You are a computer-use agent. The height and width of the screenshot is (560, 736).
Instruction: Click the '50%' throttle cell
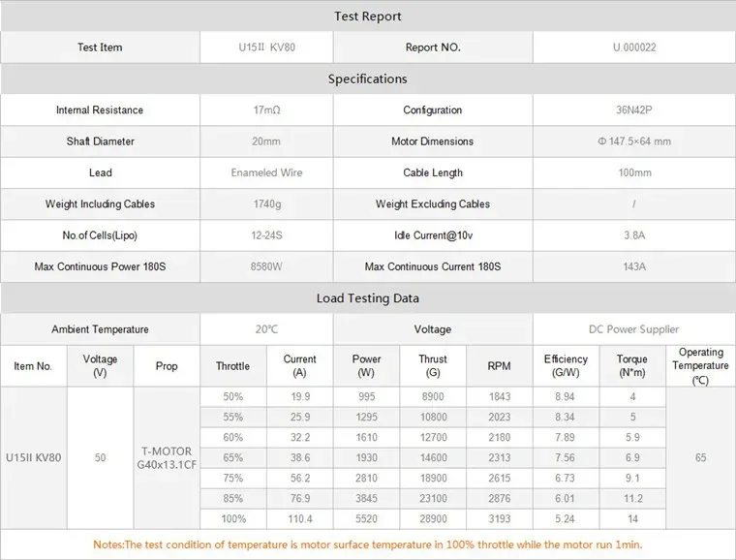232,396
